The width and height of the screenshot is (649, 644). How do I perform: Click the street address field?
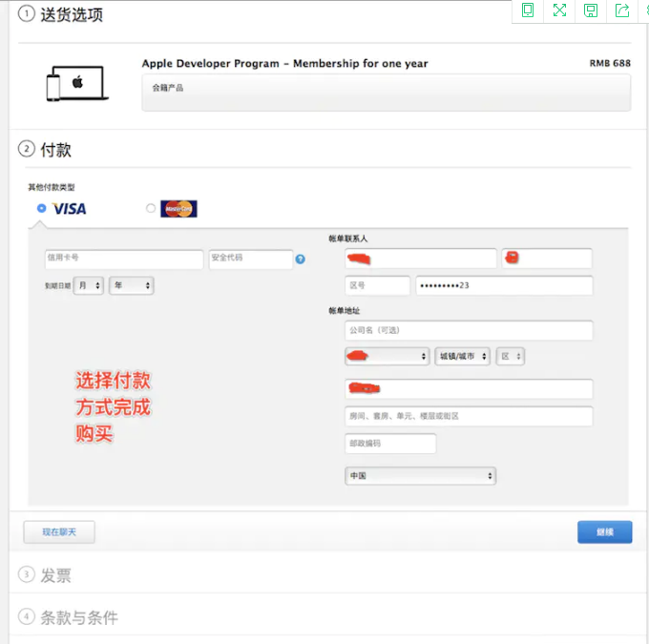coord(469,389)
